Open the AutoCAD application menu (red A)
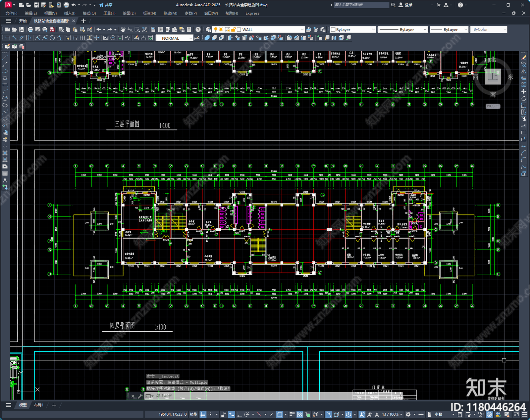The image size is (530, 420). tap(8, 5)
